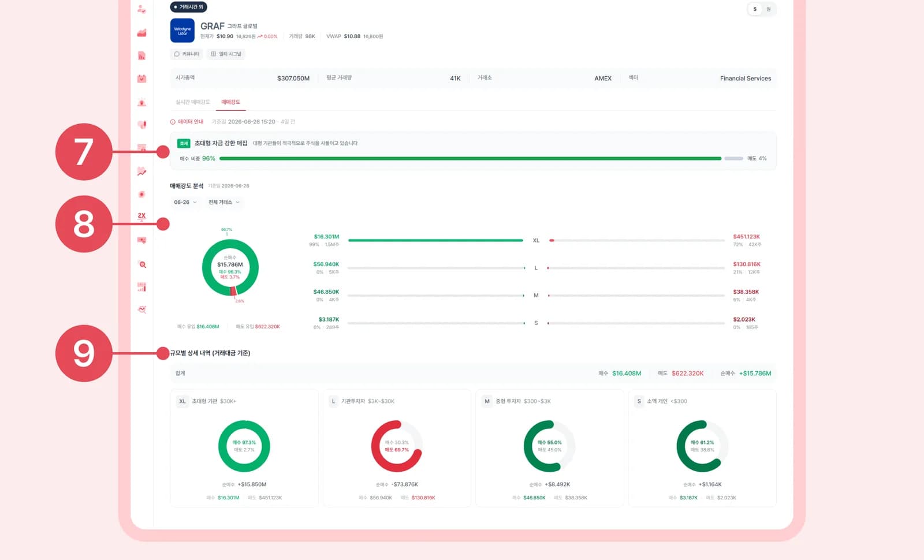Click the GRAF ticker title
924x560 pixels.
coord(213,26)
